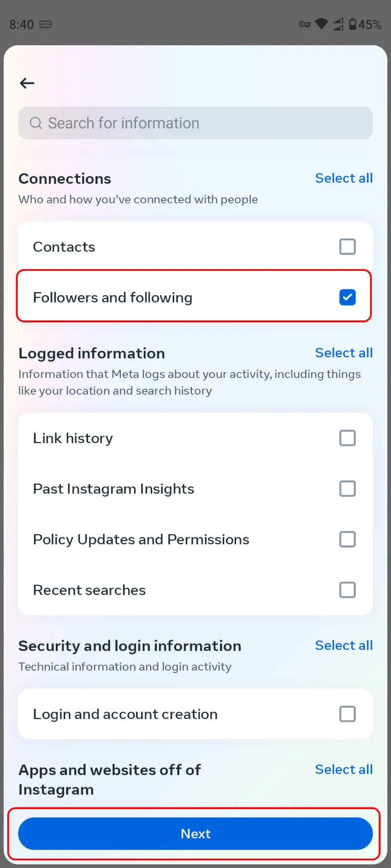
Task: Tap the VPN key icon in status bar
Action: click(x=304, y=24)
